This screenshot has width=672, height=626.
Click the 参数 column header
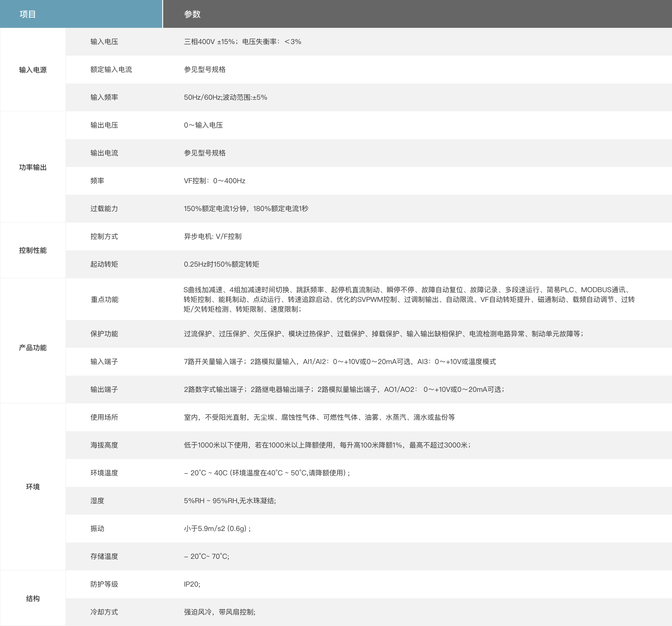click(192, 14)
